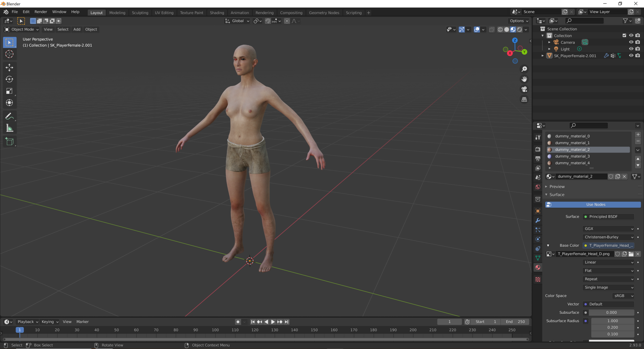Image resolution: width=644 pixels, height=349 pixels.
Task: Open Texture properties checker tab
Action: click(x=538, y=279)
